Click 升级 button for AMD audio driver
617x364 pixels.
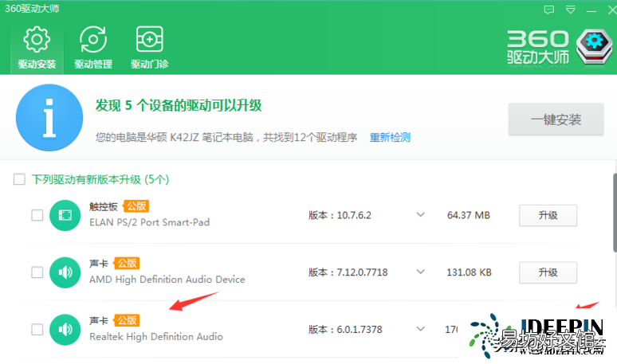(x=548, y=272)
